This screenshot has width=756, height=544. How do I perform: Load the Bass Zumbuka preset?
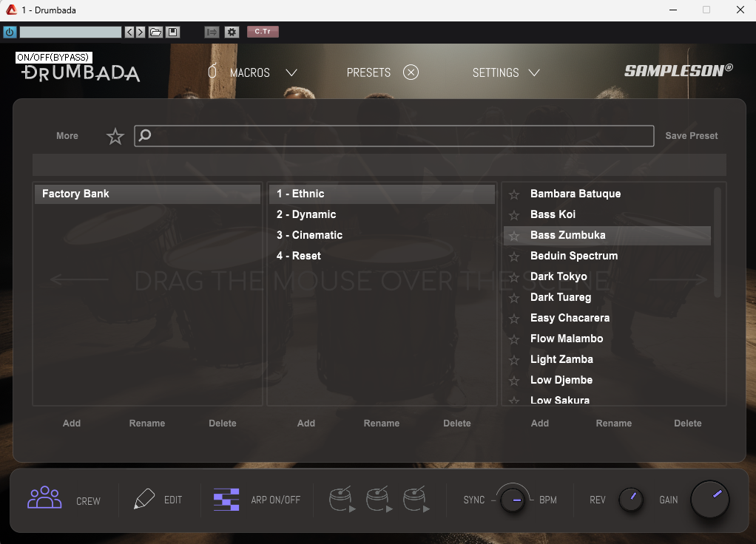point(567,235)
